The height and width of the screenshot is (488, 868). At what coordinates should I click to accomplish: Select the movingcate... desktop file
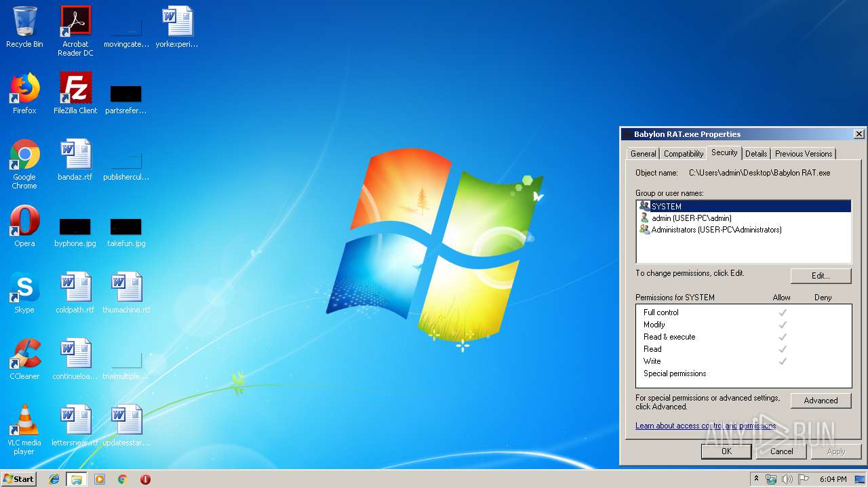pyautogui.click(x=126, y=31)
